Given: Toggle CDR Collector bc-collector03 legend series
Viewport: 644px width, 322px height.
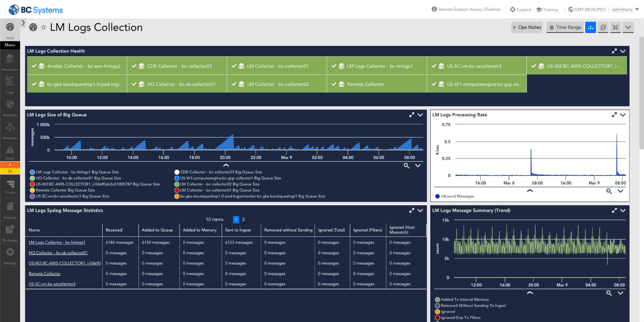Looking at the screenshot, I should [218, 172].
